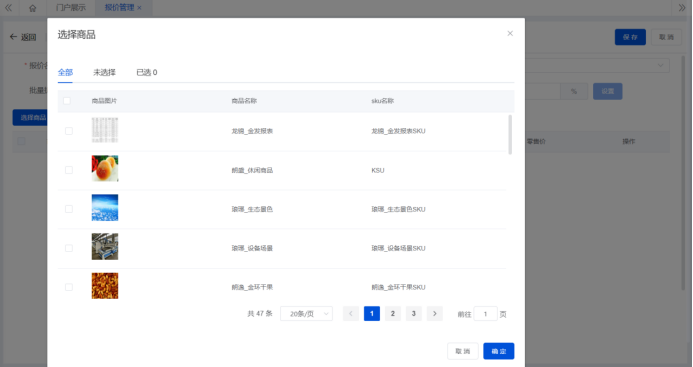Image resolution: width=693 pixels, height=367 pixels.
Task: Check the 金环干果 row checkbox
Action: pos(69,287)
